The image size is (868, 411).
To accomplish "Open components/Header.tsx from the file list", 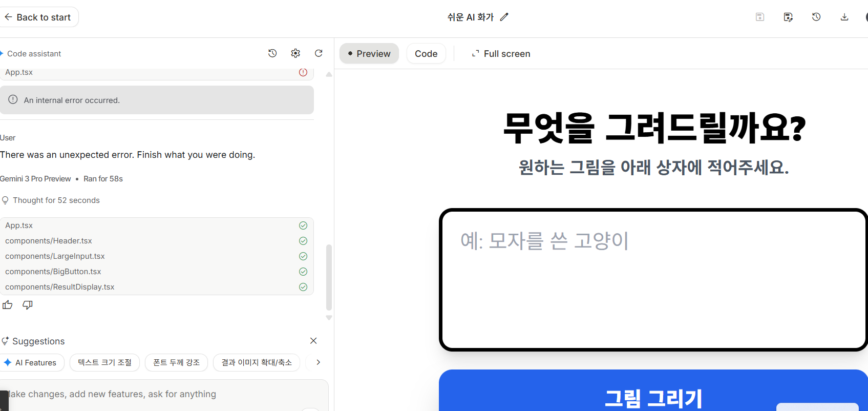I will tap(49, 241).
